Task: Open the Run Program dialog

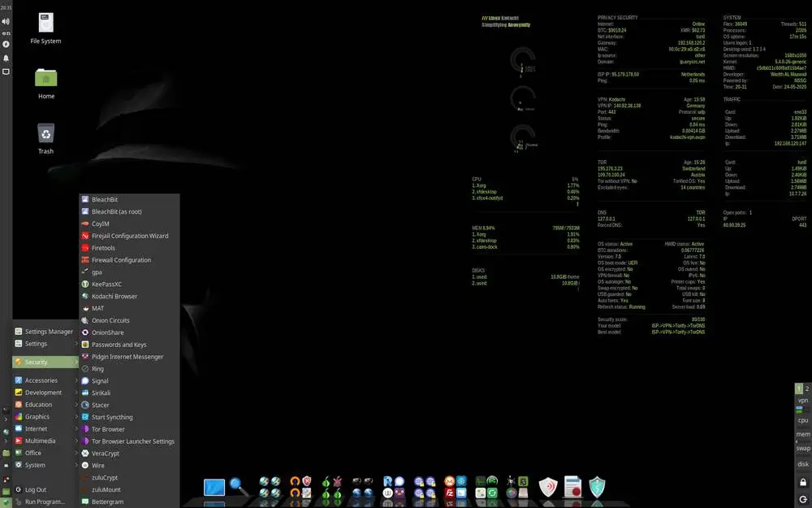Action: (45, 501)
